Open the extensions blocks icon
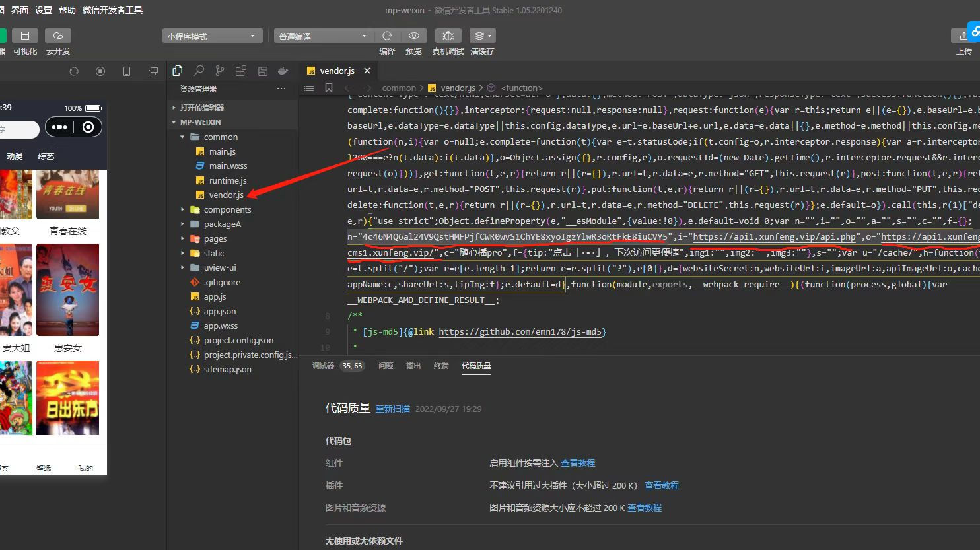This screenshot has width=980, height=550. pos(241,71)
